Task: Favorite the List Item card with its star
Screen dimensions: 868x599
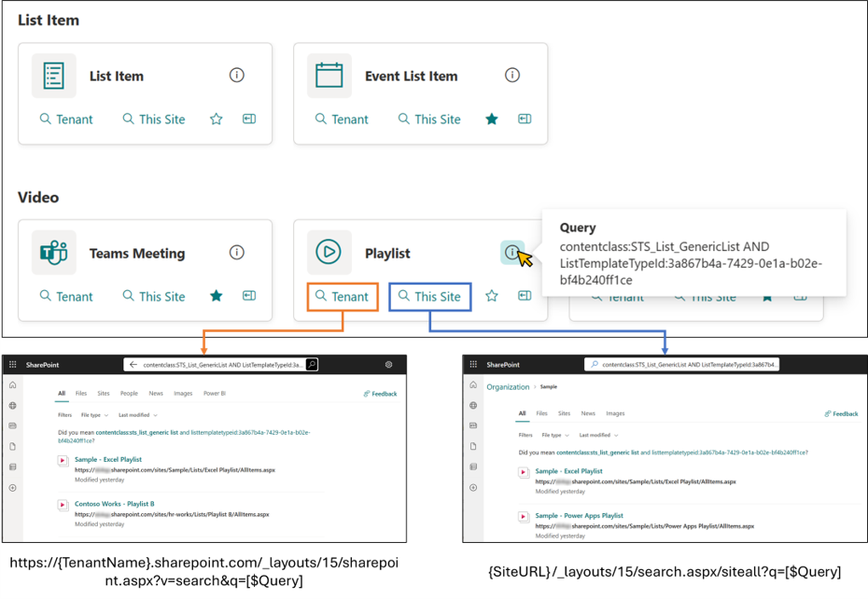Action: pyautogui.click(x=217, y=119)
